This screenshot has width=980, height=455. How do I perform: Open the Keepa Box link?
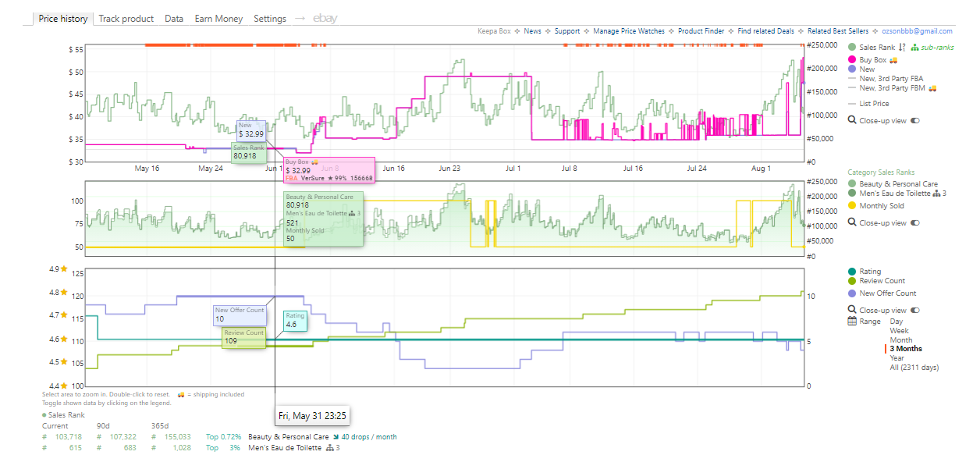pos(494,31)
